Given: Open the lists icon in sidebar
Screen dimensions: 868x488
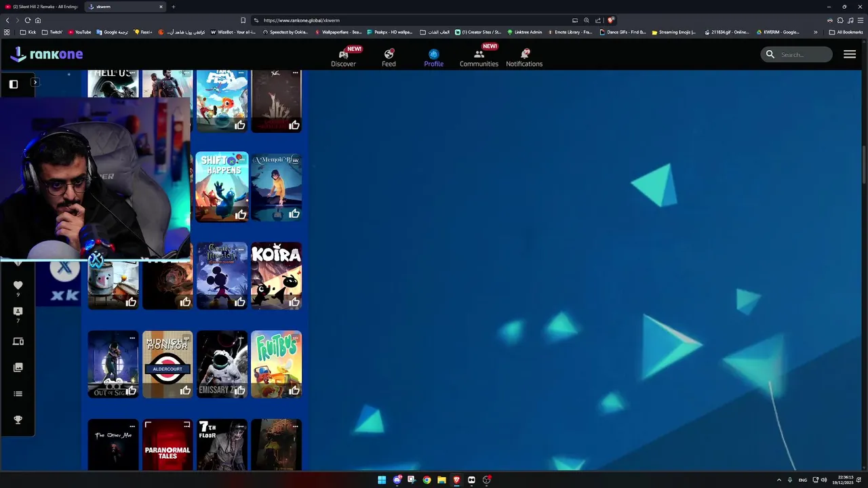Looking at the screenshot, I should click(x=18, y=394).
